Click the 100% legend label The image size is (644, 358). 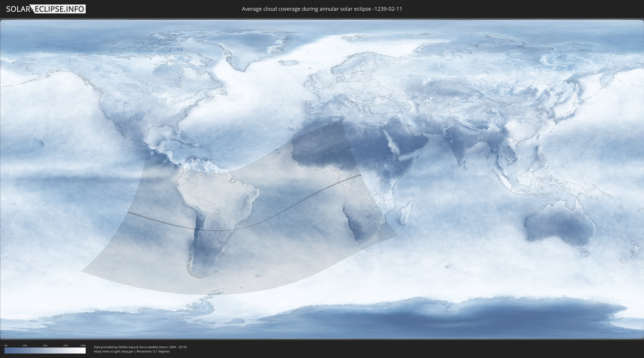[x=83, y=345]
